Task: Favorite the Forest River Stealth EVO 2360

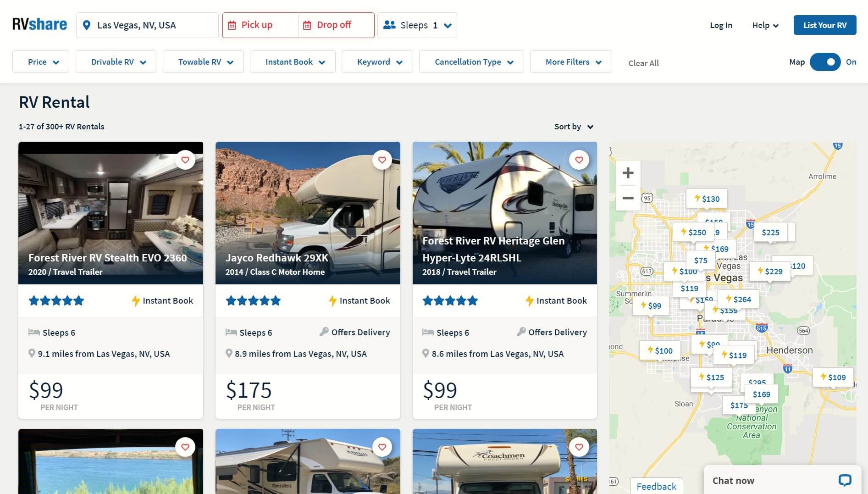Action: (185, 160)
